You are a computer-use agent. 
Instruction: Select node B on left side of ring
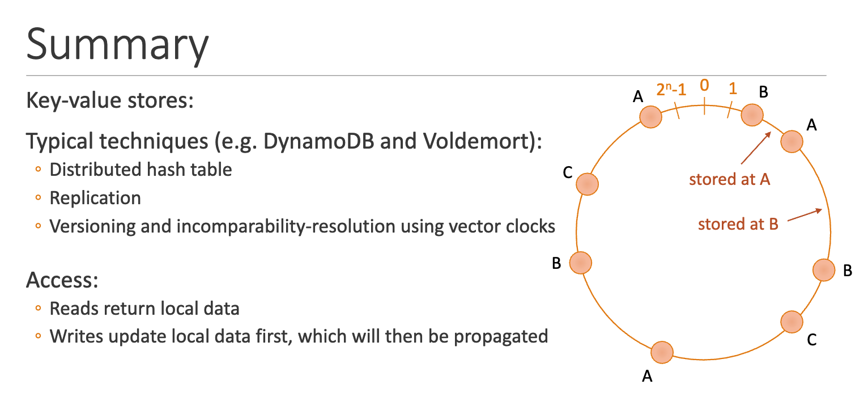click(x=580, y=263)
